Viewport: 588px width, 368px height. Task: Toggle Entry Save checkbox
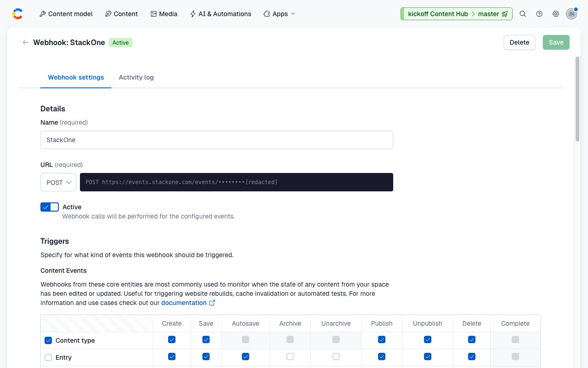[x=206, y=356]
